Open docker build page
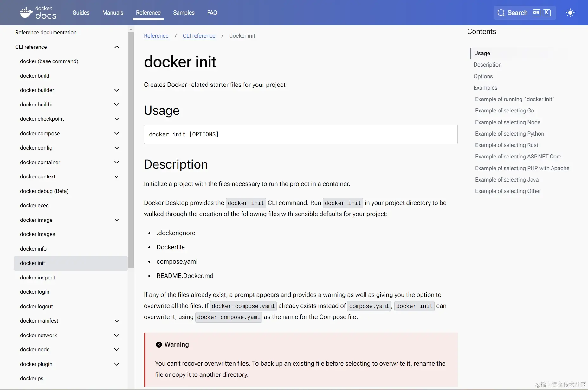This screenshot has width=588, height=390. pos(35,76)
